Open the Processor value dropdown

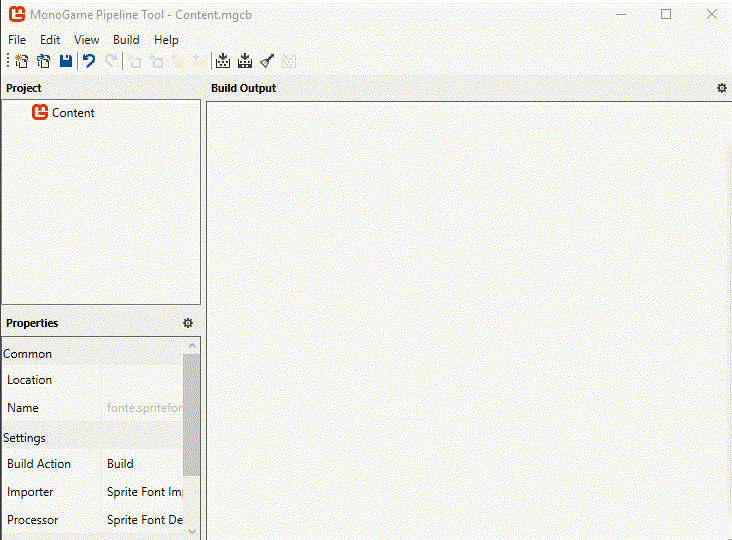(142, 520)
